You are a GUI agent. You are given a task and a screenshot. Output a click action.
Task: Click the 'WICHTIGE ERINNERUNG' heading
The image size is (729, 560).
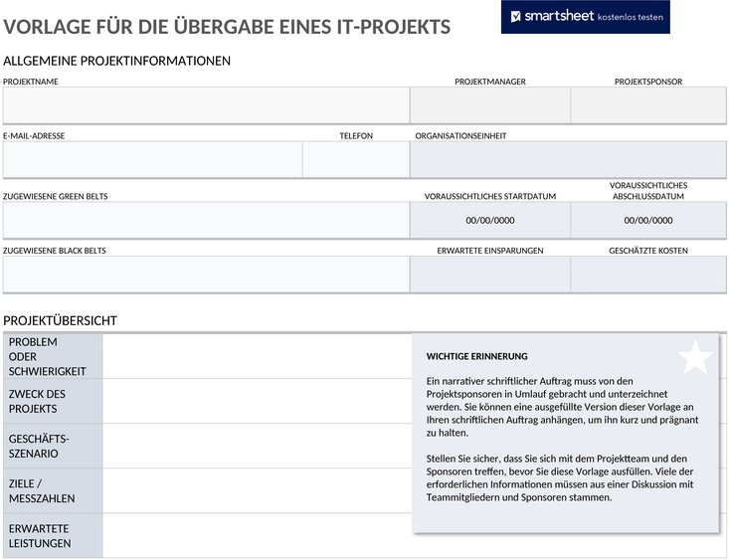pos(476,357)
